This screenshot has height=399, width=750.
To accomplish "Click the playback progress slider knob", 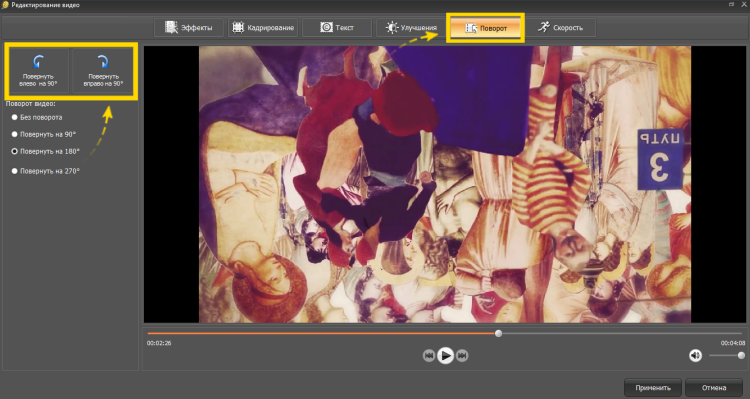I will (x=498, y=333).
